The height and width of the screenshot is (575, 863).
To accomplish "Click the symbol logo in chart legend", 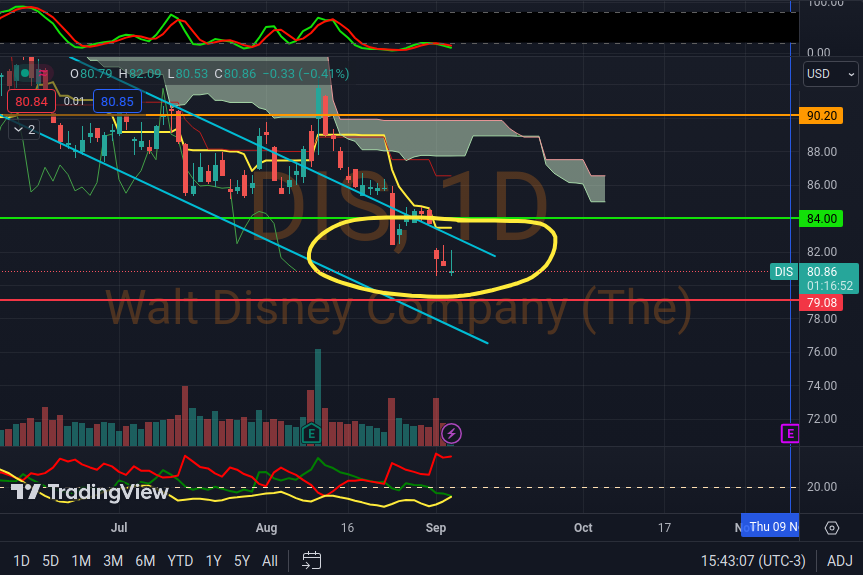I will click(24, 73).
